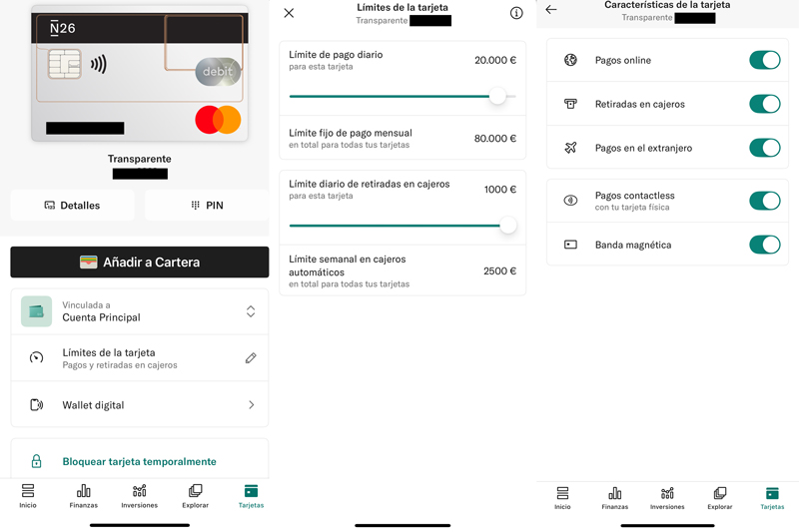The image size is (799, 532).
Task: Toggle Pagos en el extranjero off
Action: [764, 148]
